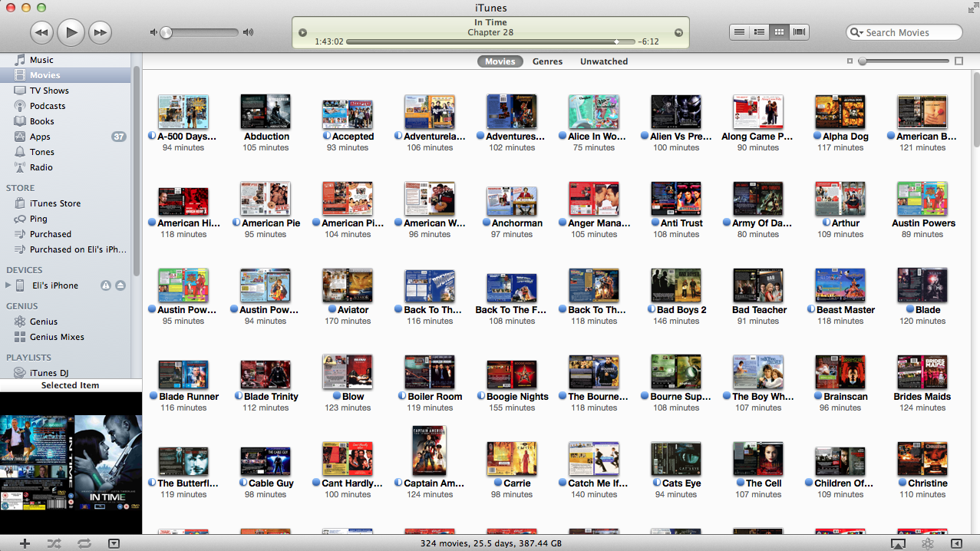
Task: Click sync status icon beside Eli's iPhone
Action: coord(106,285)
